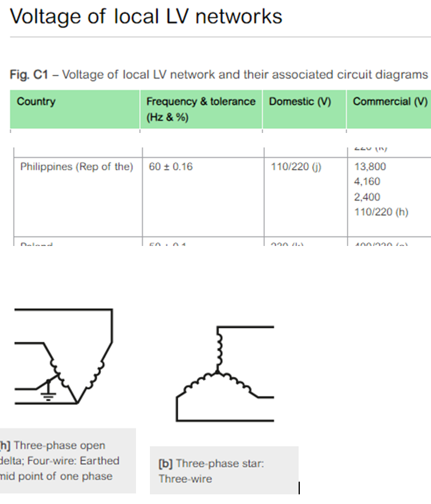
Task: Click the horizontal rule below the title
Action: click(219, 37)
